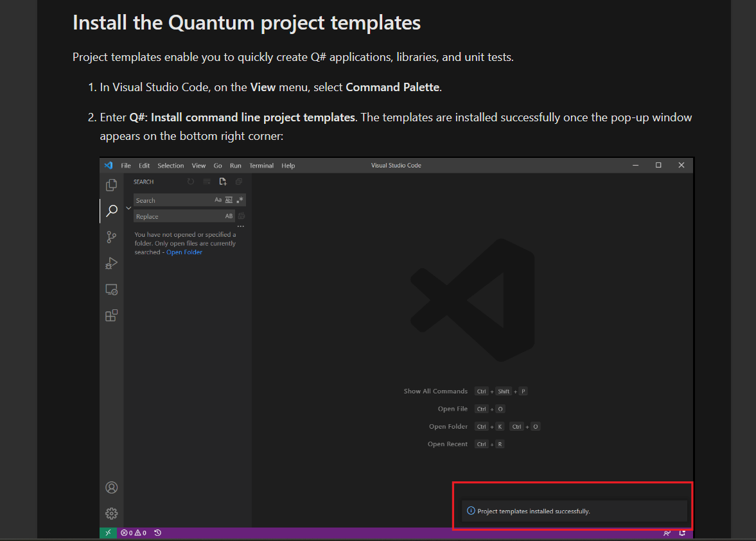Open the Manage gear icon

111,513
